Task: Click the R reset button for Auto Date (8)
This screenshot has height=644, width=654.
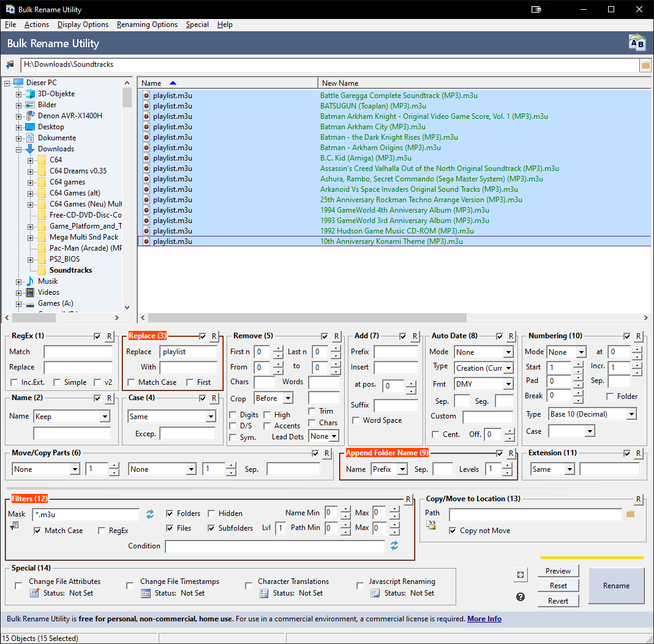Action: [x=511, y=336]
